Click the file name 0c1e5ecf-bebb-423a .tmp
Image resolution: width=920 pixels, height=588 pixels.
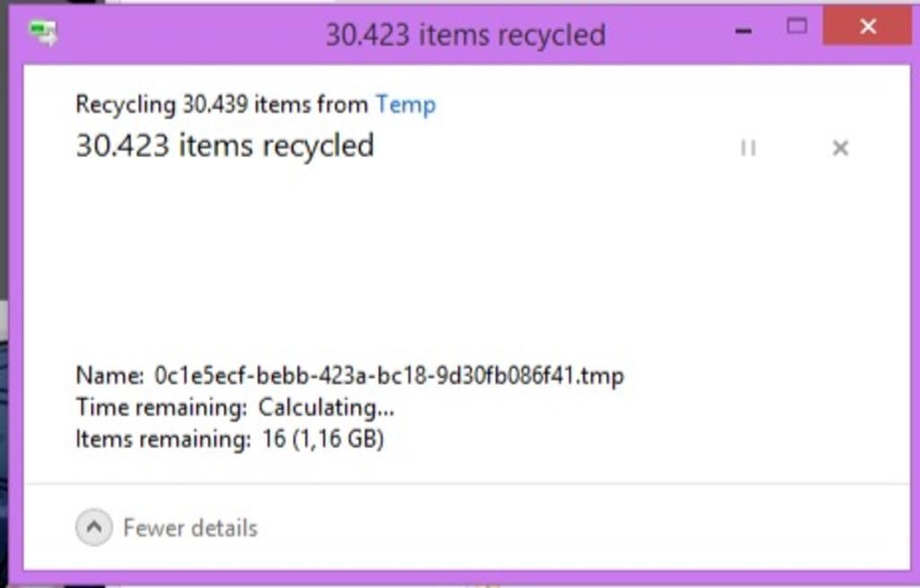coord(389,375)
